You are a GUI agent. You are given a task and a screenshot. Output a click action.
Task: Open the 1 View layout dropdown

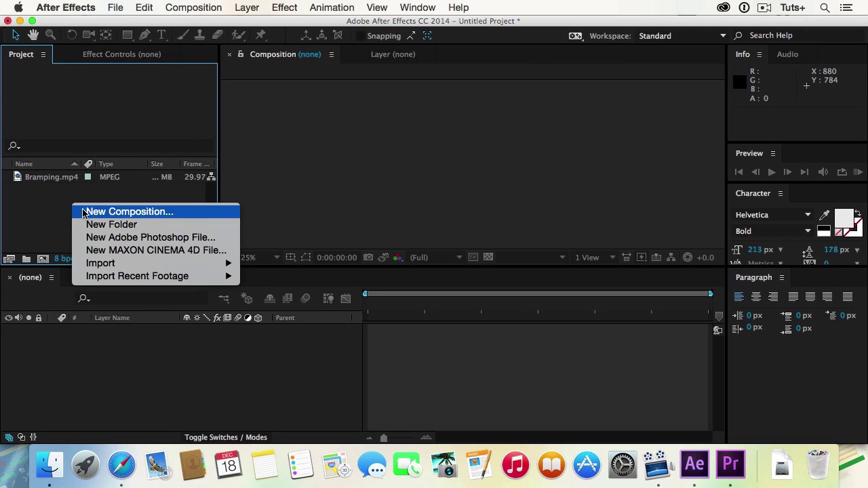(x=594, y=258)
